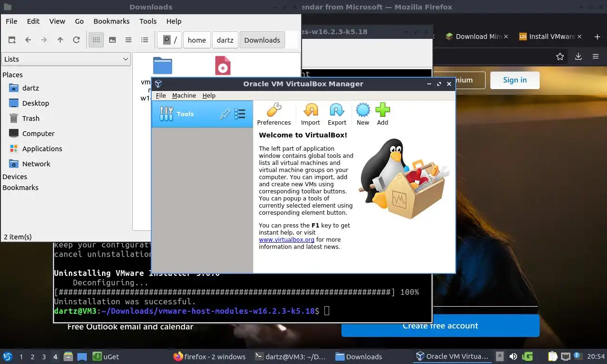607x364 pixels.
Task: Open the Go menu in file manager
Action: coord(79,21)
